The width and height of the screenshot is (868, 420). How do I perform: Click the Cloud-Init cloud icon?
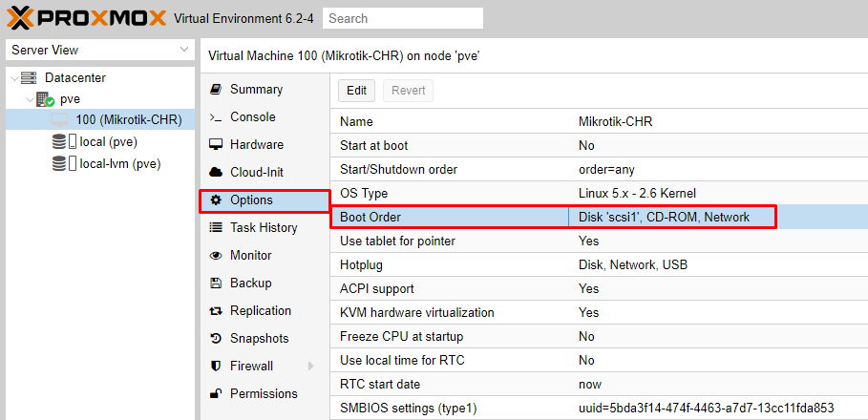coord(216,173)
